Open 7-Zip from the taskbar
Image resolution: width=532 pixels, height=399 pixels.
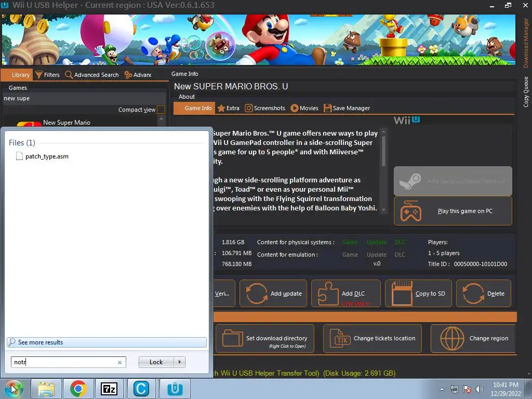click(109, 389)
